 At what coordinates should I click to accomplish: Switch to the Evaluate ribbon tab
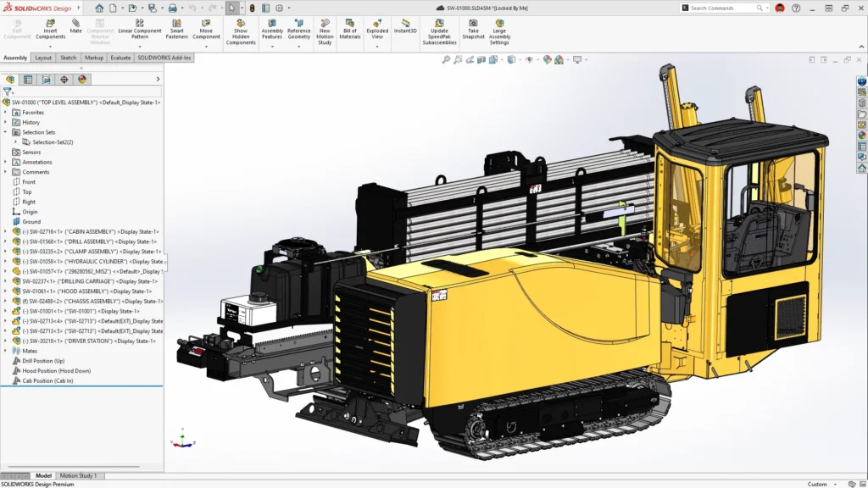[120, 58]
